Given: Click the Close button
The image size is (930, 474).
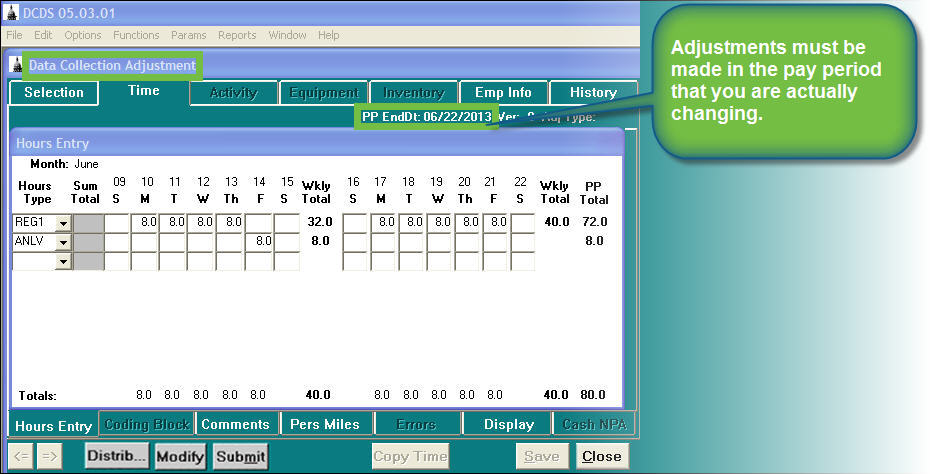Looking at the screenshot, I should pos(601,456).
